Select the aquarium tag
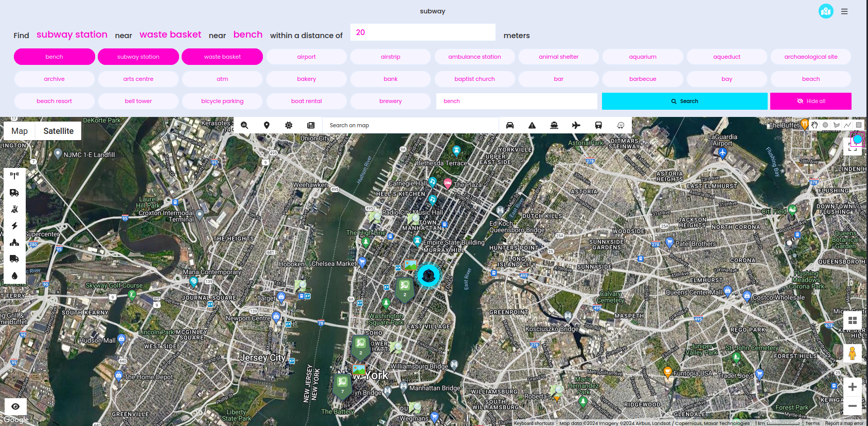The width and height of the screenshot is (868, 426). tap(643, 57)
